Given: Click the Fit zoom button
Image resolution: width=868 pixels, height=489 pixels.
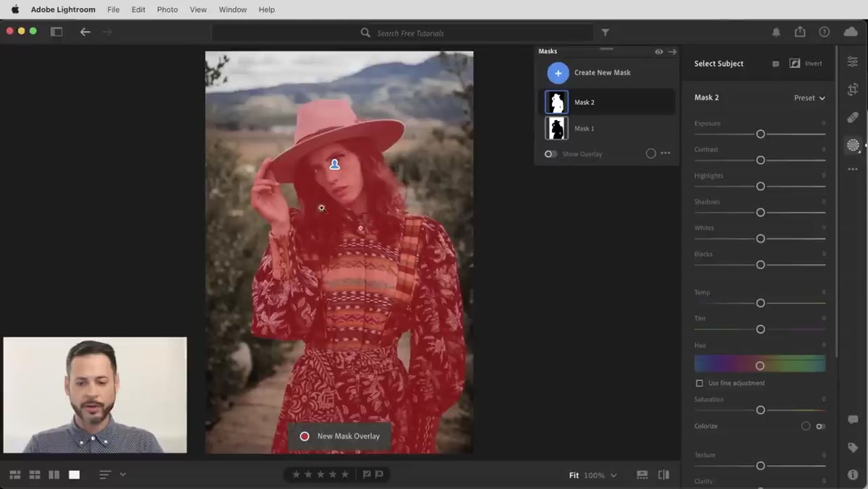Looking at the screenshot, I should pos(574,475).
